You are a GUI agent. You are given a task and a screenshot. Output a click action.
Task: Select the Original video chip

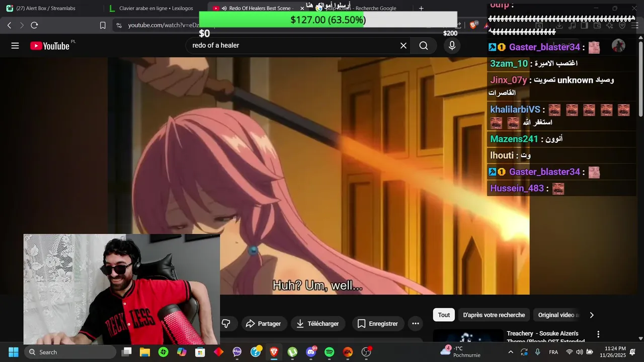click(x=557, y=315)
